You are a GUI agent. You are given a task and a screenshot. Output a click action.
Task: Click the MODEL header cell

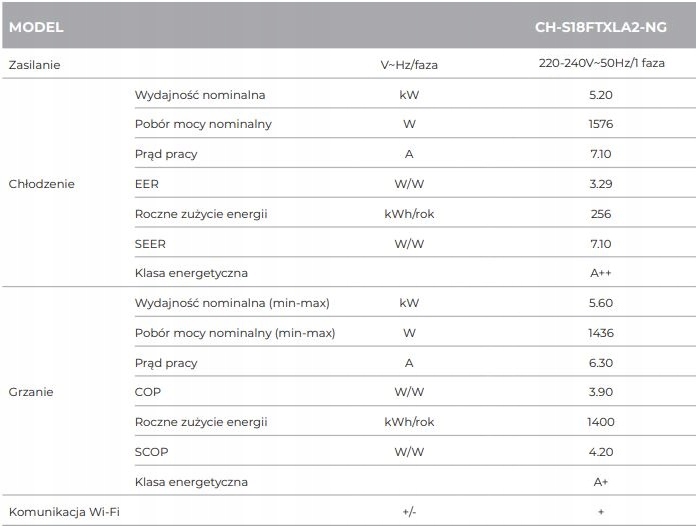36,27
